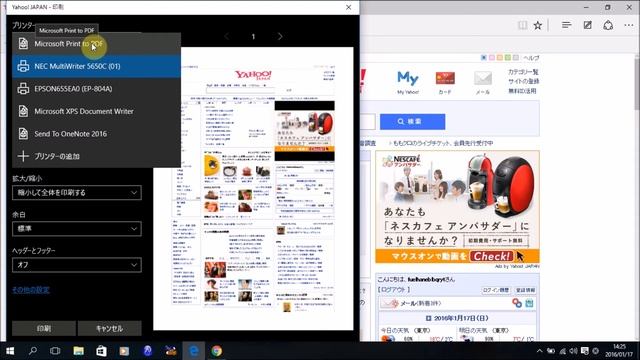This screenshot has width=640, height=360.
Task: Open Edge Hub icon
Action: point(566,25)
